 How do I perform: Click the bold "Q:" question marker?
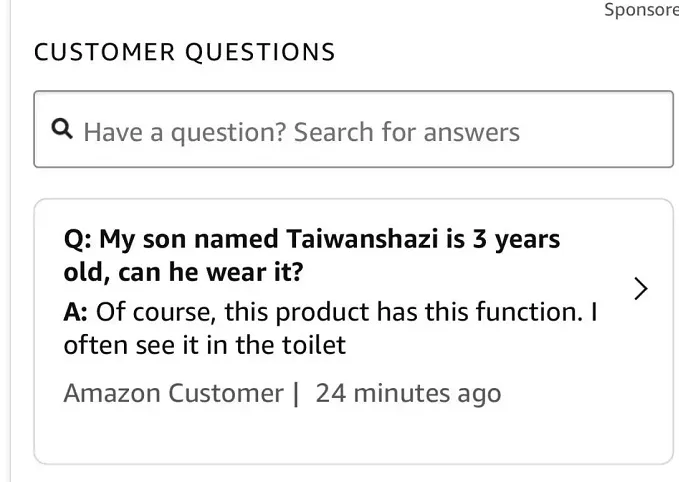click(x=77, y=240)
